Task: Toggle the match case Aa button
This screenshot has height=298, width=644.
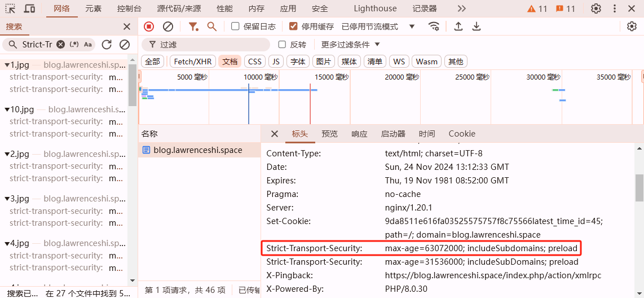Action: click(88, 45)
